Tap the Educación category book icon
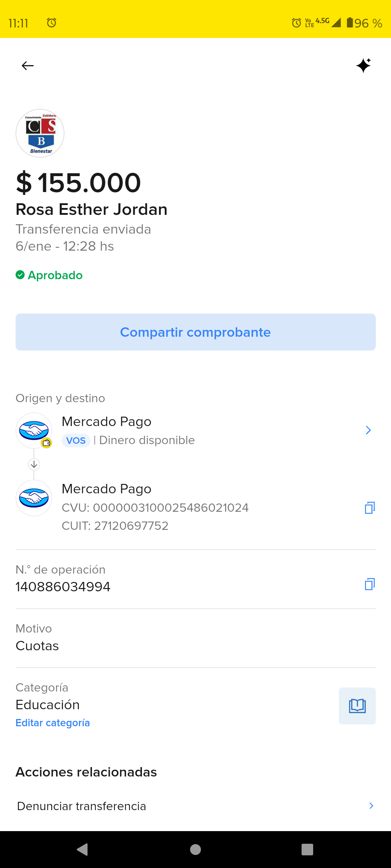This screenshot has width=391, height=868. 357,706
